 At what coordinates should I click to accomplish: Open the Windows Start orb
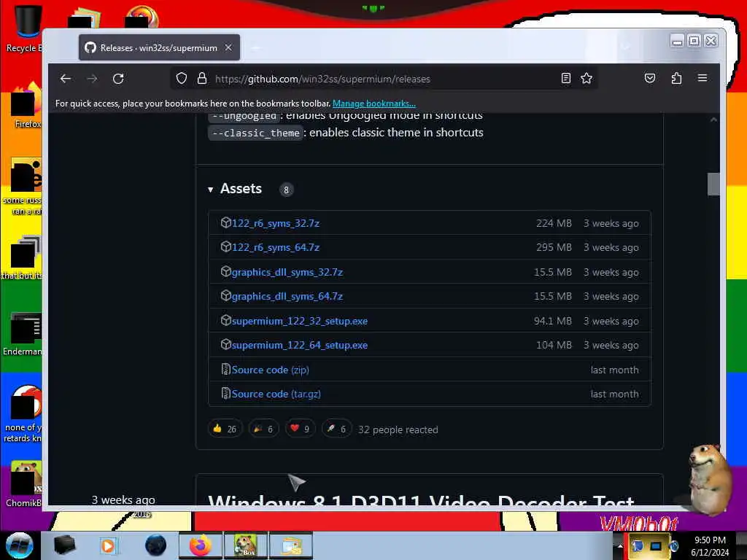click(x=19, y=545)
